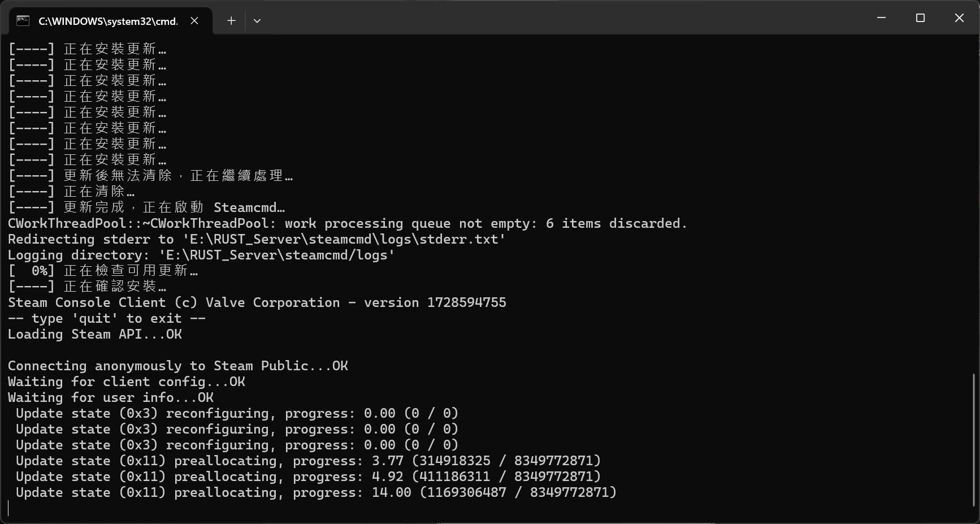Close the terminal window
The width and height of the screenshot is (980, 524).
coord(959,18)
